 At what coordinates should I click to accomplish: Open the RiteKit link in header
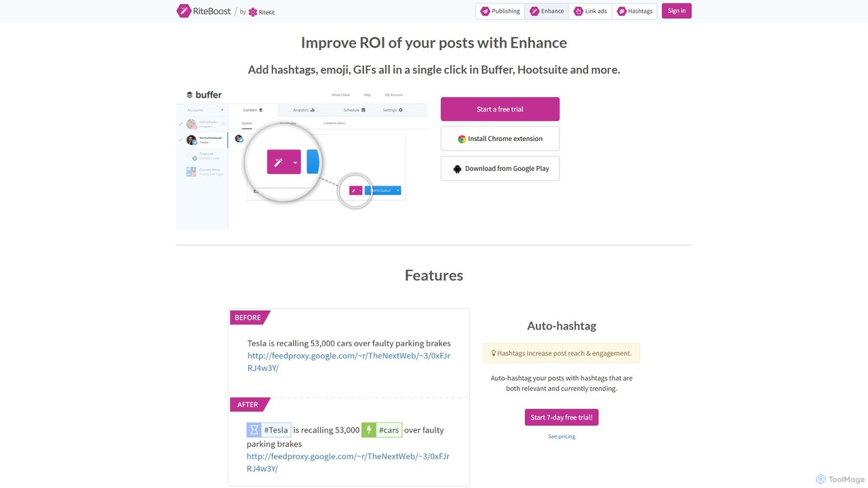click(x=262, y=12)
